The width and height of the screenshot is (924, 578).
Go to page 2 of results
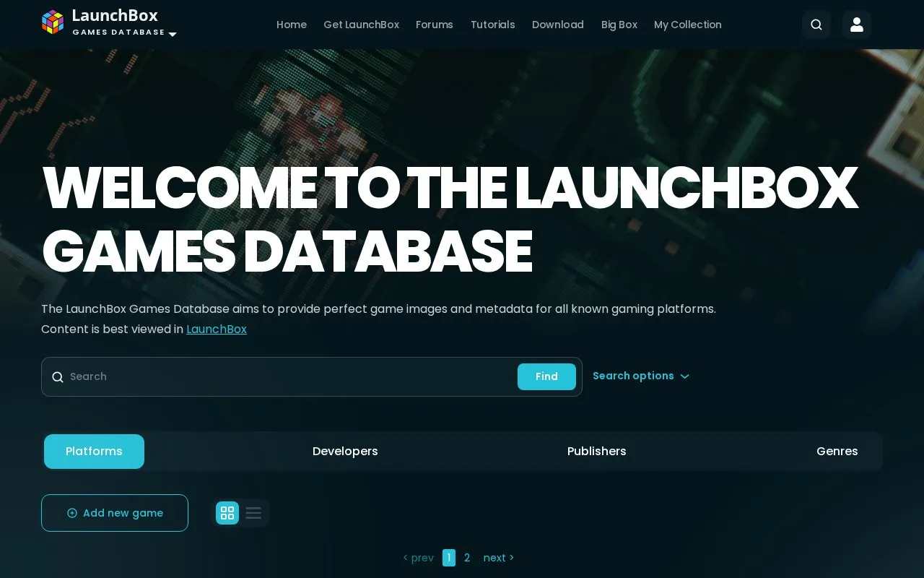click(467, 558)
